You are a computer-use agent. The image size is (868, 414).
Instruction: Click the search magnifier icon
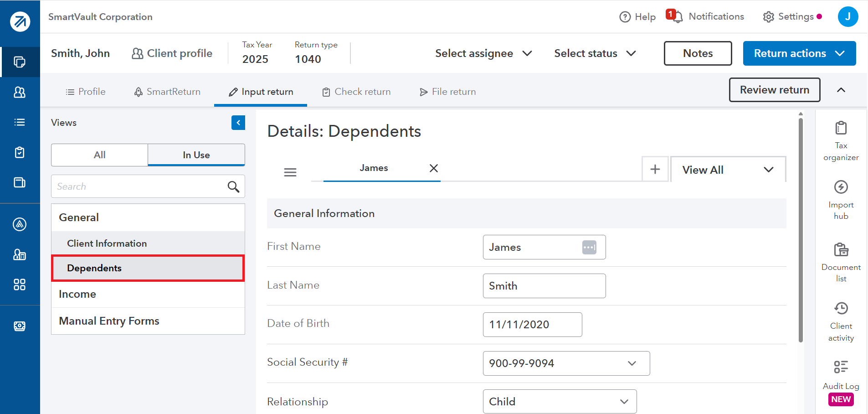click(x=233, y=186)
